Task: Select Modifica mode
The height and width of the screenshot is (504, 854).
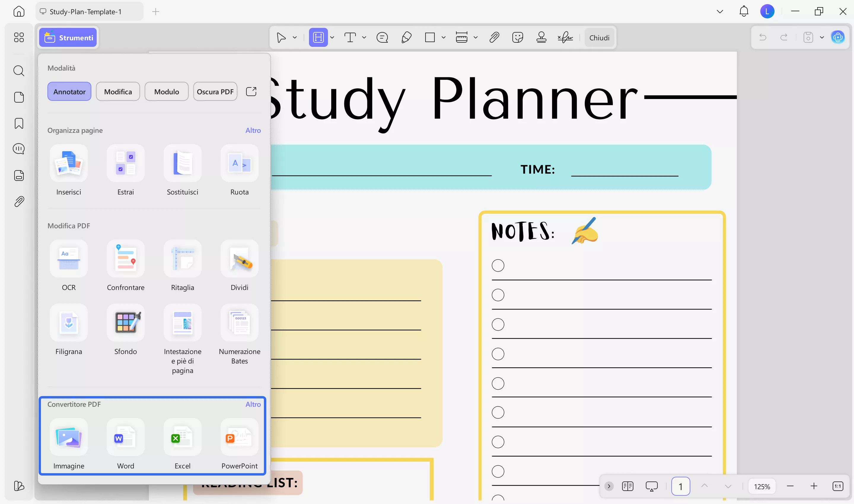Action: tap(118, 91)
